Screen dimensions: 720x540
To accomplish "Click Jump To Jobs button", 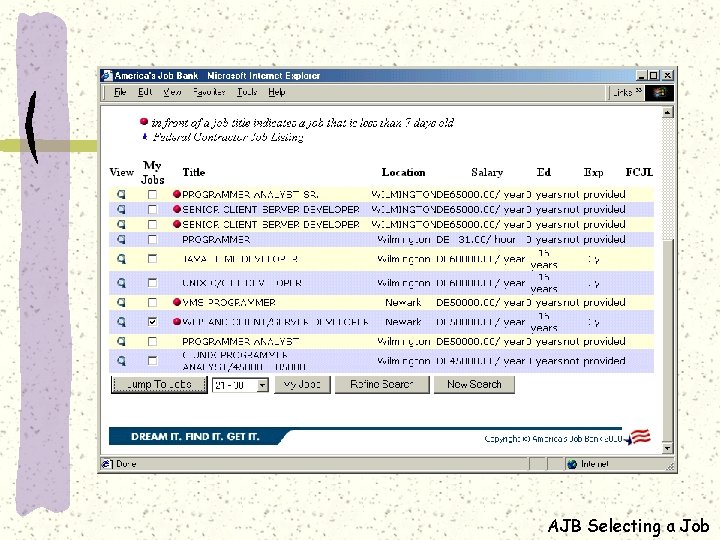I will coord(159,385).
